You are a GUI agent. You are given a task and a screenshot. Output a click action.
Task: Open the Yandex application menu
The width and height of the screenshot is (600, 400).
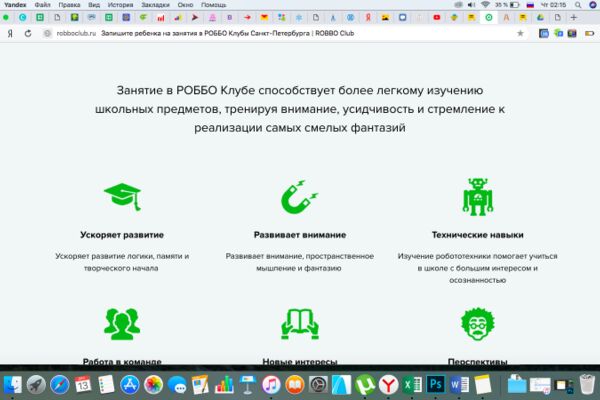(15, 5)
